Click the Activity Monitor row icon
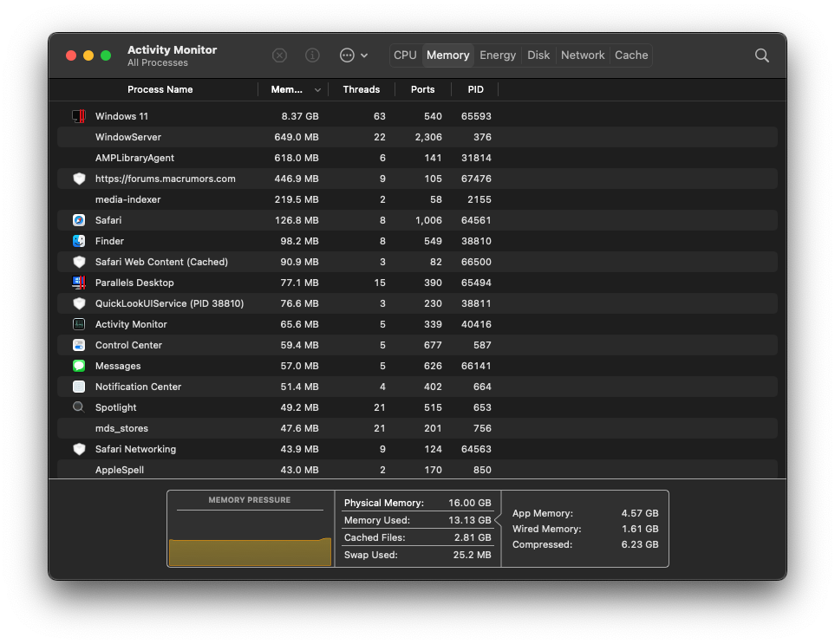Viewport: 835px width, 644px height. (x=79, y=324)
